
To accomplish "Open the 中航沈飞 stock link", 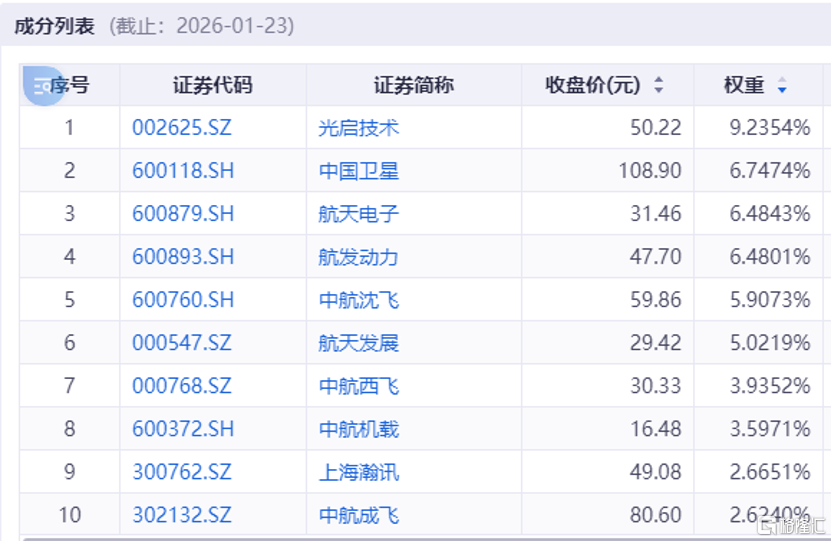I will tap(359, 300).
